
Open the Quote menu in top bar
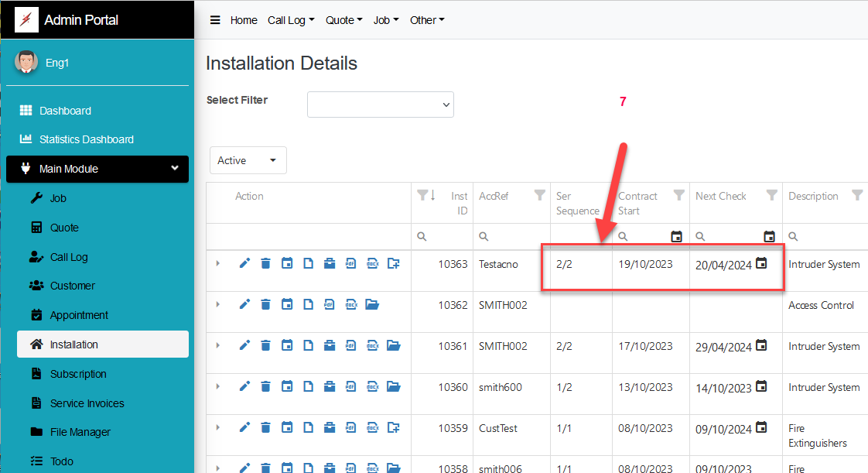tap(343, 20)
